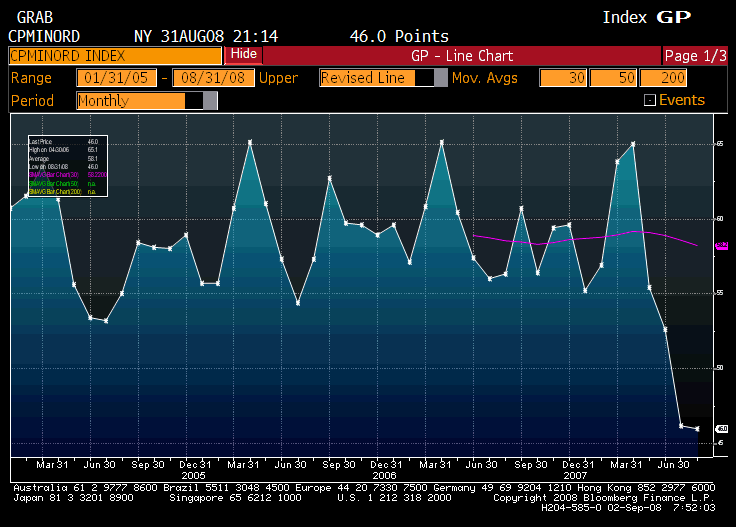The width and height of the screenshot is (736, 527).
Task: Click the Australia 61 2 9777 8600 contact
Action: click(85, 488)
